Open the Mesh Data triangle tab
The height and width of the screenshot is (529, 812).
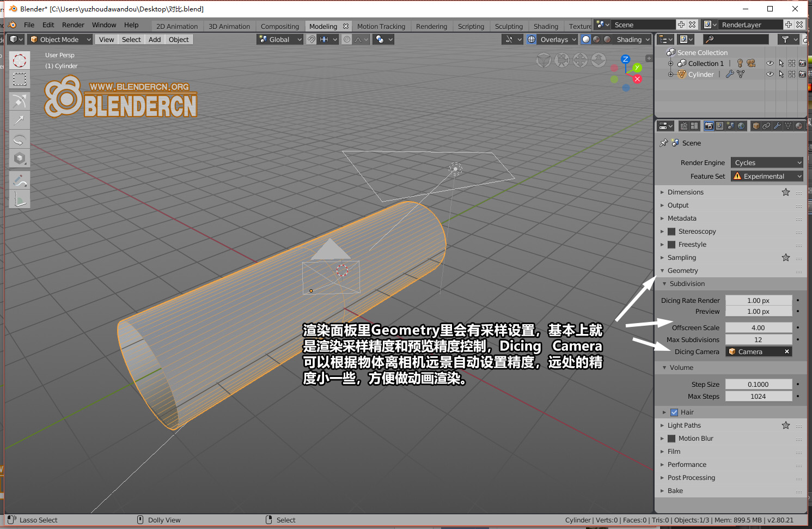pos(788,126)
